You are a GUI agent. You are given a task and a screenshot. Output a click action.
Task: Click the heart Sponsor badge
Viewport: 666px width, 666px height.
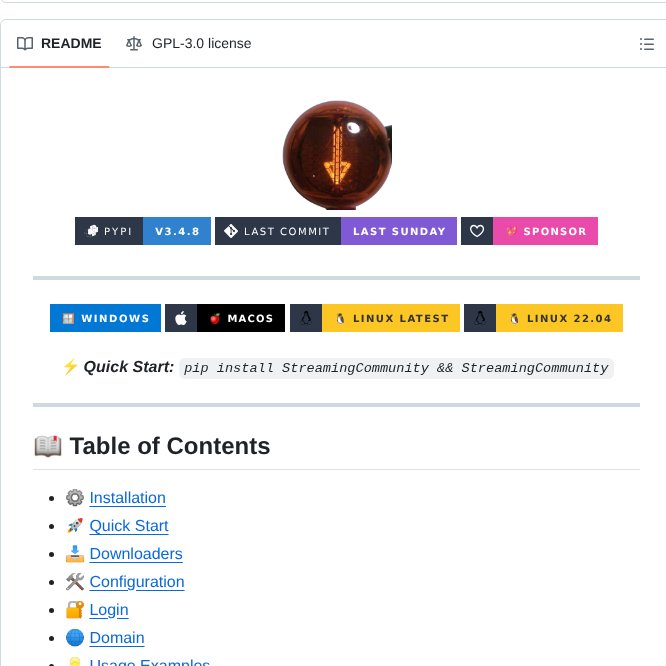pos(529,231)
